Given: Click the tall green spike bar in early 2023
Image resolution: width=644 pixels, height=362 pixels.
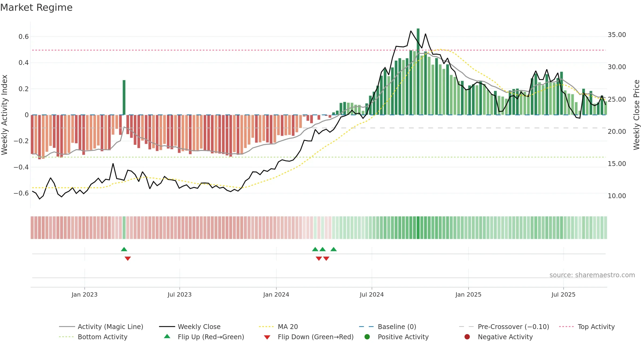Looking at the screenshot, I should (124, 97).
